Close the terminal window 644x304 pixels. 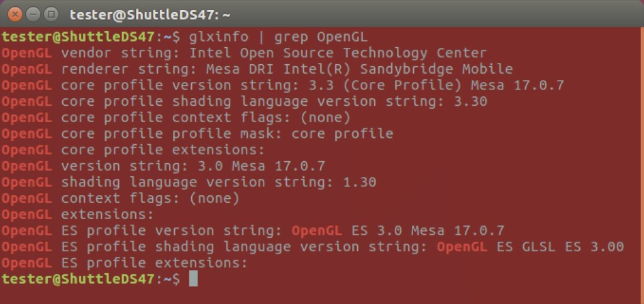(x=16, y=13)
